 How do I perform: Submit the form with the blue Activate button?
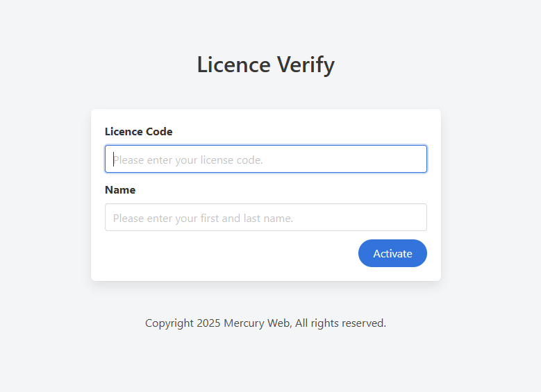(x=392, y=253)
